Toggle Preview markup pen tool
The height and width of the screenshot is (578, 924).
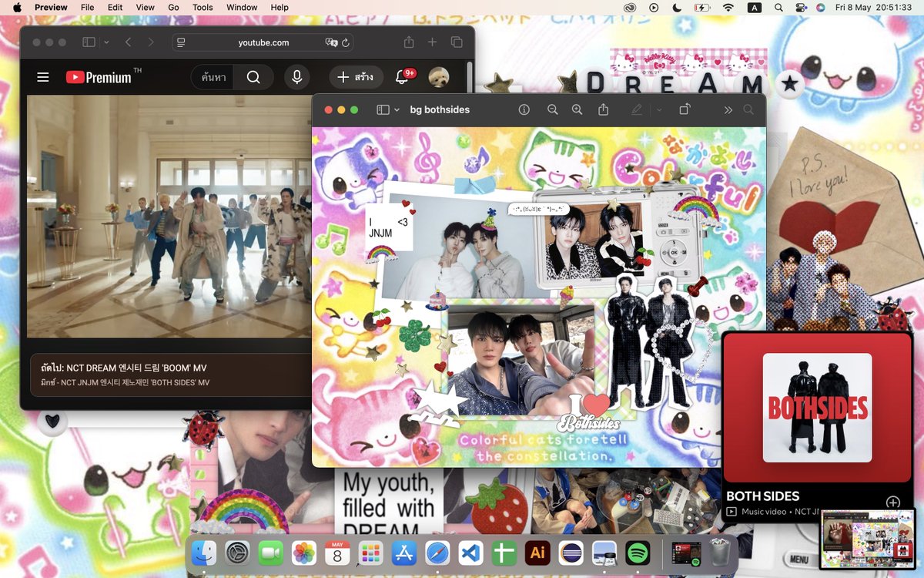(637, 110)
